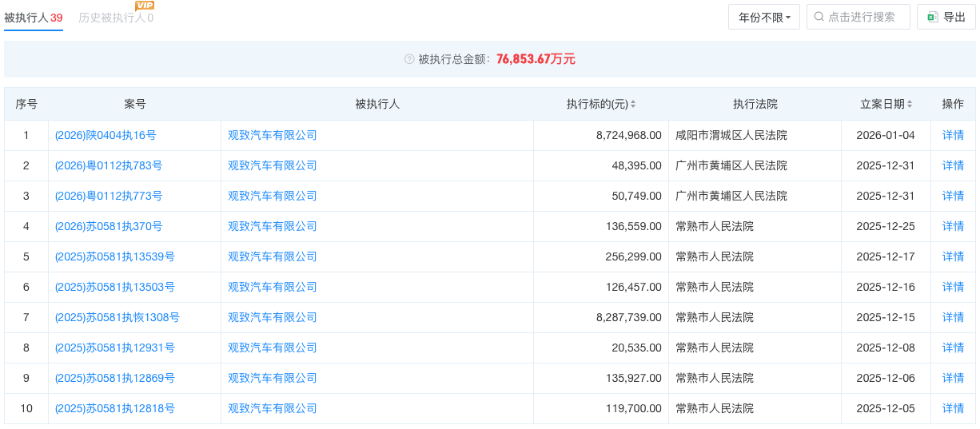View 详情 for case 苏0581执12869号
980x429 pixels.
click(953, 379)
